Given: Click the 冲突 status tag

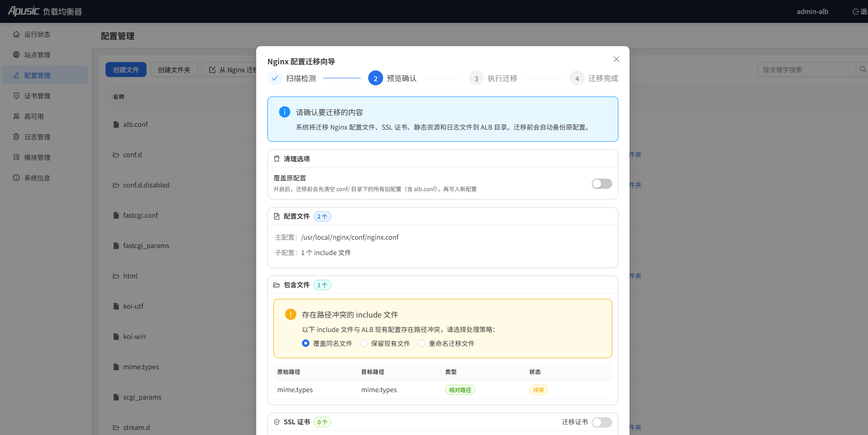Looking at the screenshot, I should point(539,390).
